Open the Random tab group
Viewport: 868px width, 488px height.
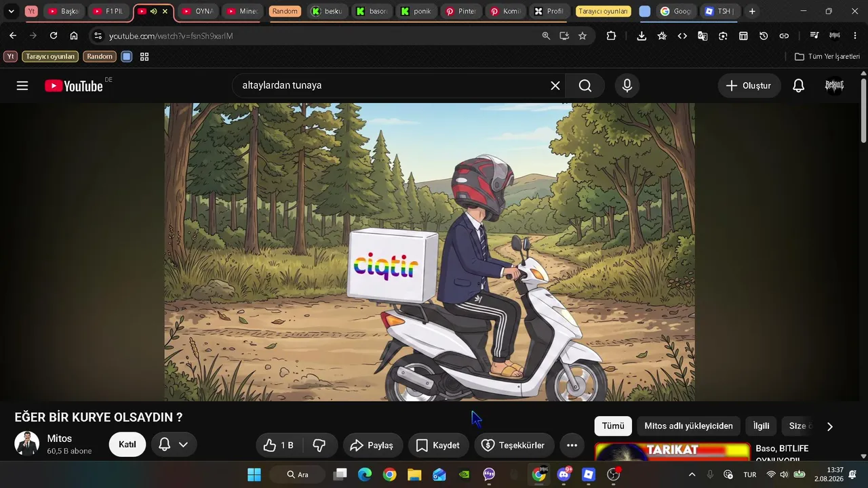pyautogui.click(x=285, y=12)
